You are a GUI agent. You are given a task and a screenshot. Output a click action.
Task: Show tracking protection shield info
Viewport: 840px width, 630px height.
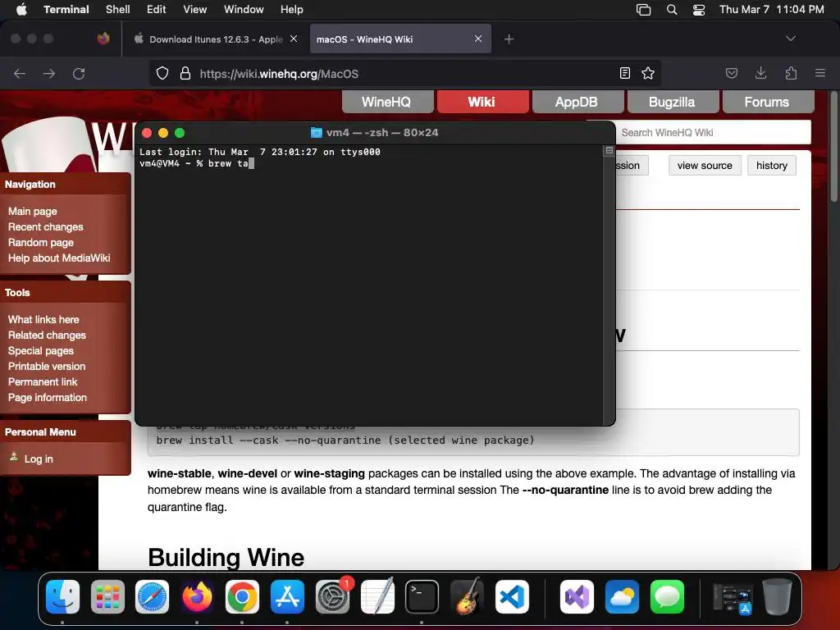coord(162,73)
